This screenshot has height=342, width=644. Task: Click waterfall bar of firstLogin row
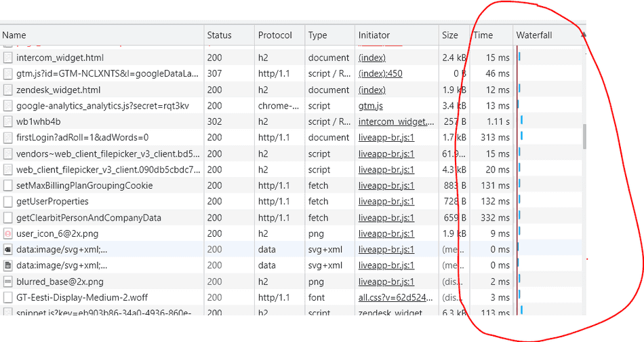pyautogui.click(x=521, y=136)
